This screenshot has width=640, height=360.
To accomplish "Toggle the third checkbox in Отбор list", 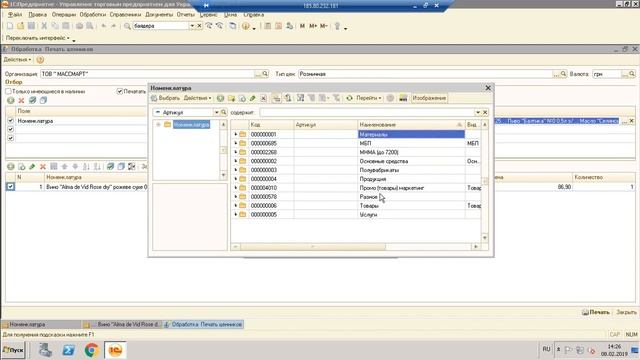I will tap(11, 138).
